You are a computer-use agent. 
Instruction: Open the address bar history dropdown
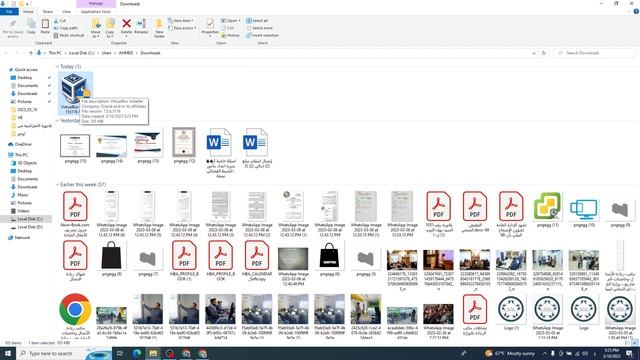[x=533, y=53]
